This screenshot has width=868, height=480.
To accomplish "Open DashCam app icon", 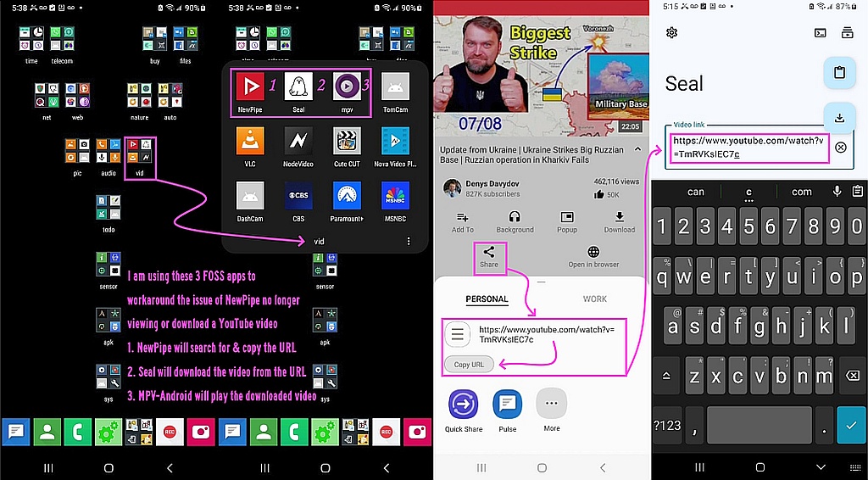I will (x=250, y=195).
